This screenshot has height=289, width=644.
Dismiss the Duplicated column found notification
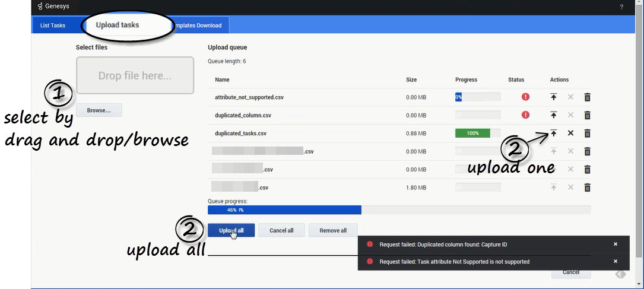[616, 244]
